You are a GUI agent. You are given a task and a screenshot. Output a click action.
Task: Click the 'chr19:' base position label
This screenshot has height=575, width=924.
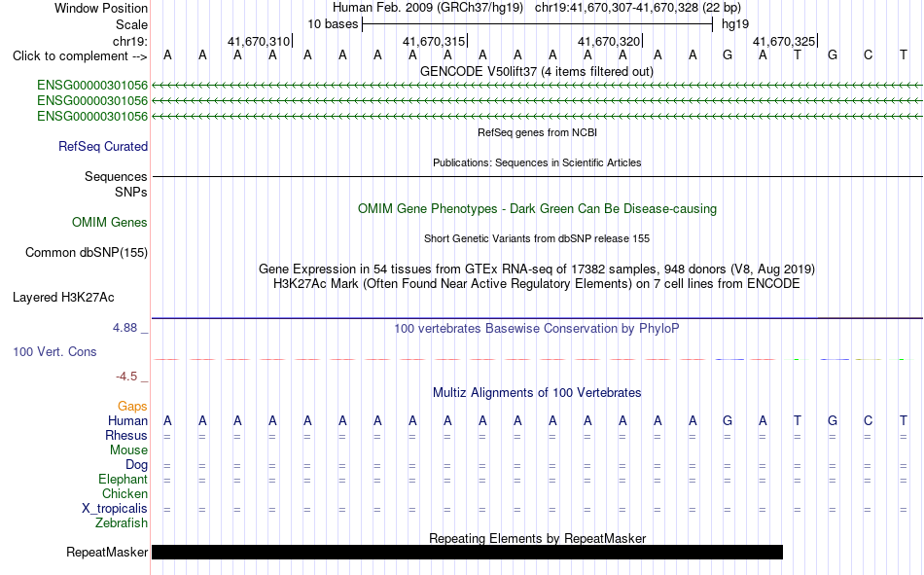coord(130,41)
